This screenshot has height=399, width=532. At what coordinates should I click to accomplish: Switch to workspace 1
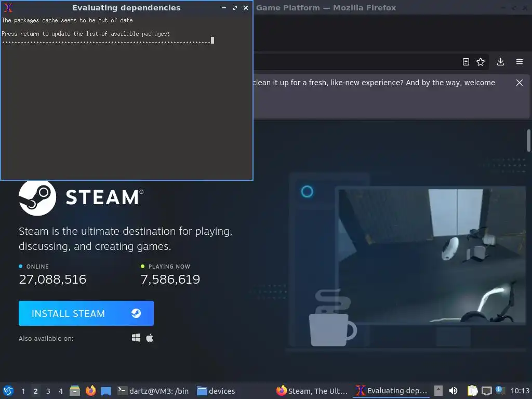tap(23, 391)
